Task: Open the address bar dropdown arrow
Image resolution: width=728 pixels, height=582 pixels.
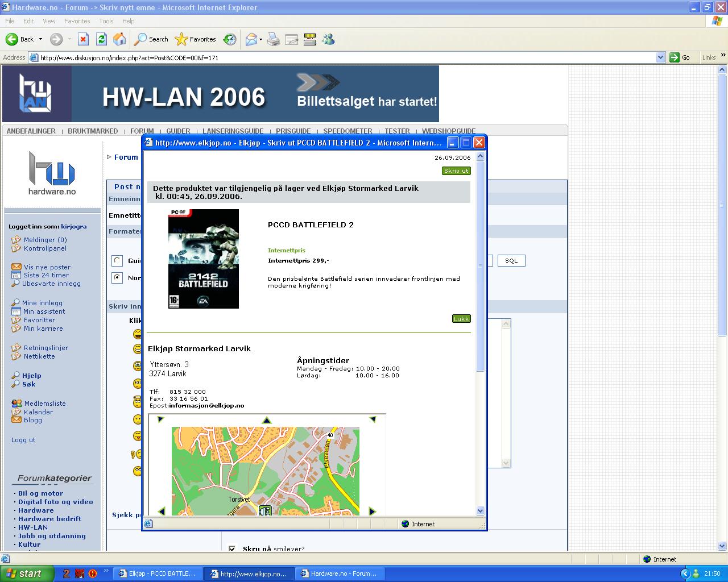Action: click(660, 57)
